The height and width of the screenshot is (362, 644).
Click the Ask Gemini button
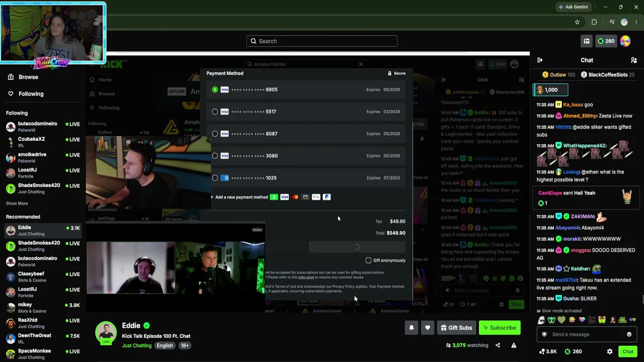[x=573, y=7]
